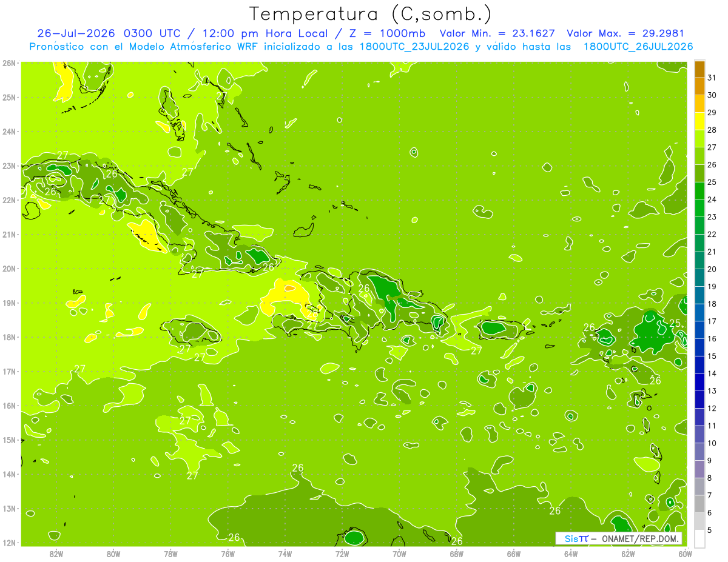Screen dimensions: 728x562
Task: Click the legend value 31
Action: [712, 78]
